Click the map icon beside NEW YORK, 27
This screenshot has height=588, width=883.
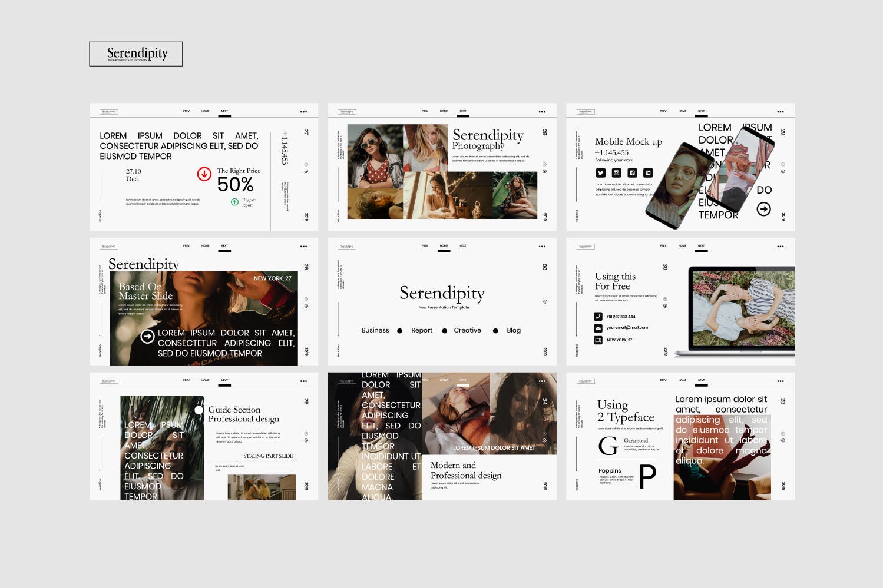(598, 340)
